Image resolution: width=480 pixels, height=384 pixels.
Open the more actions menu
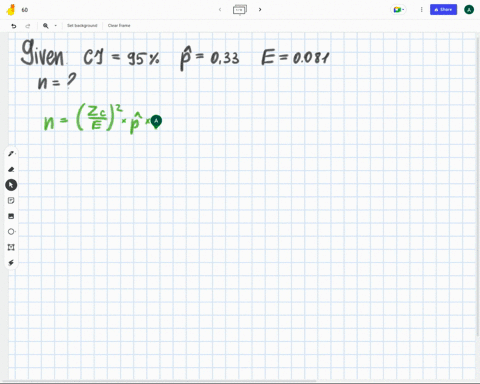[x=421, y=10]
